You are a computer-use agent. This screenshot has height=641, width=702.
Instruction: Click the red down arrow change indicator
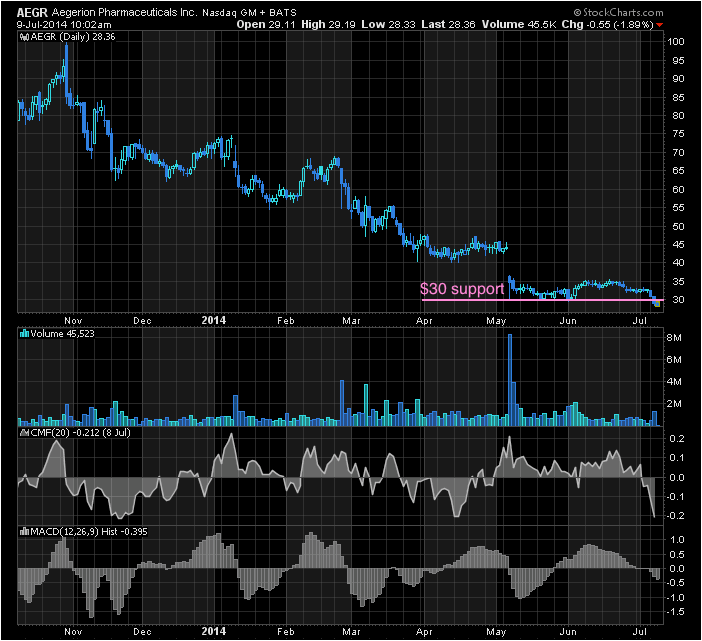coord(659,25)
